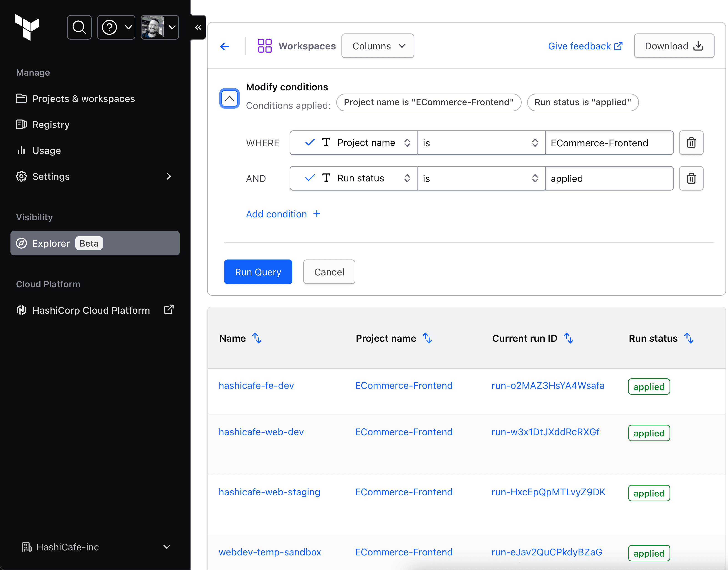This screenshot has height=570, width=728.
Task: Click the Run Query button
Action: click(258, 272)
